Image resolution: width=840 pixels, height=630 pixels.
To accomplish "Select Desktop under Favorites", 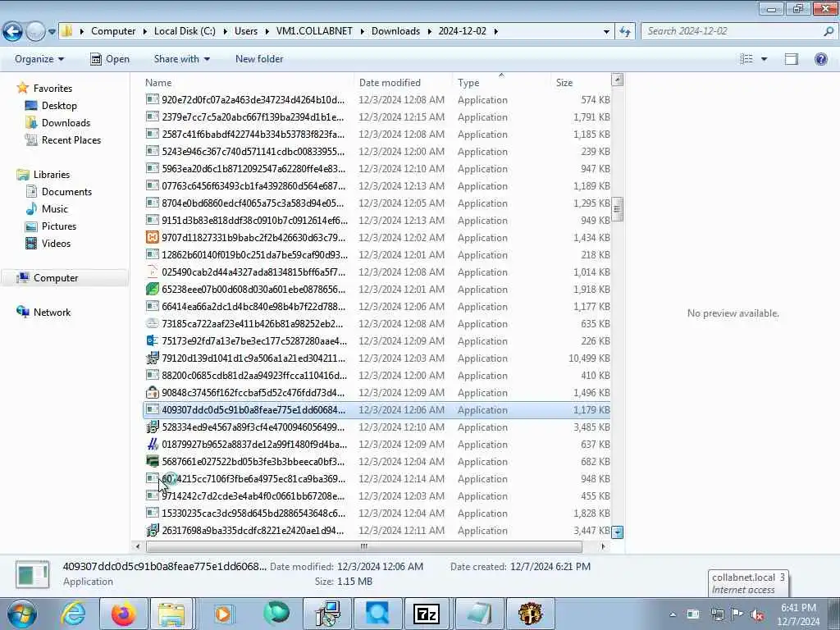I will pos(59,106).
